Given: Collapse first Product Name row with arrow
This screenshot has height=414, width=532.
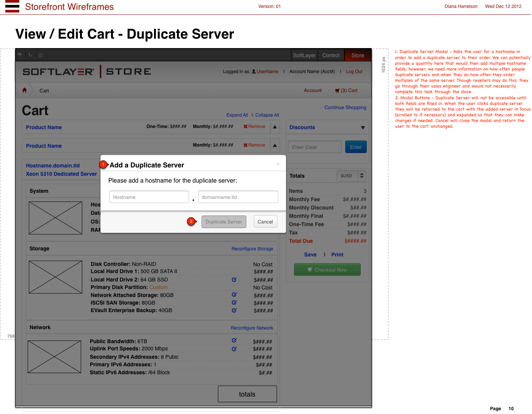Looking at the screenshot, I should pyautogui.click(x=275, y=127).
